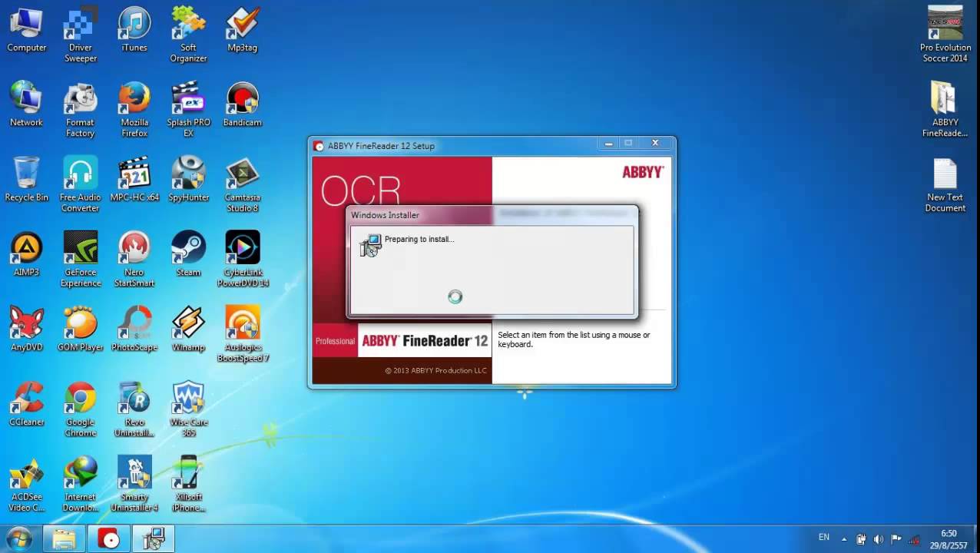Image resolution: width=980 pixels, height=553 pixels.
Task: Select CCleaner desktop icon
Action: 26,404
